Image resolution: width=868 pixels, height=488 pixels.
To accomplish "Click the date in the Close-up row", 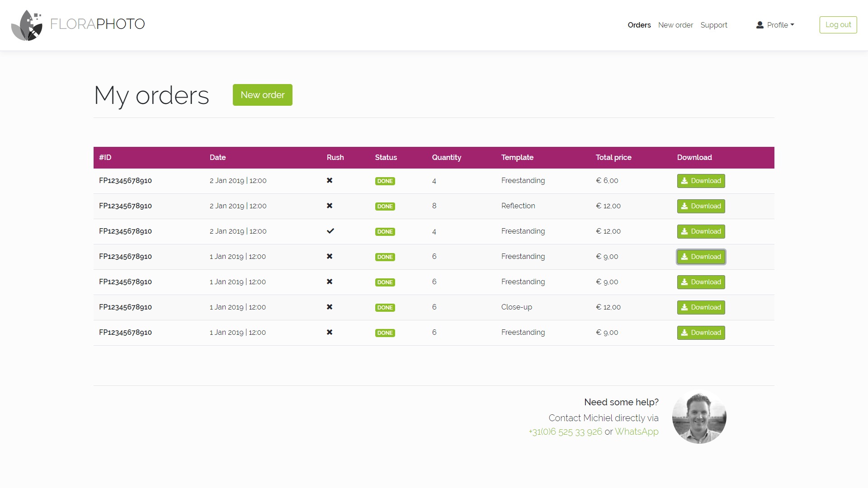I will coord(237,307).
